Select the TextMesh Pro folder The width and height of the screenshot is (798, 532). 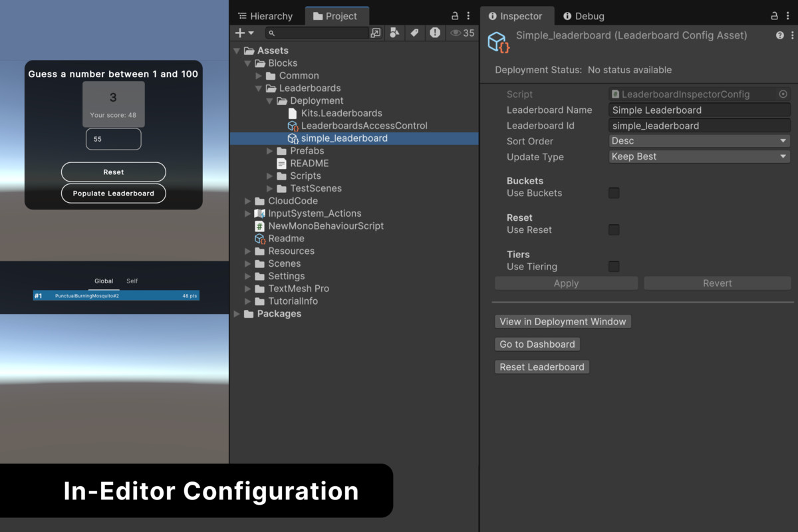pos(299,289)
